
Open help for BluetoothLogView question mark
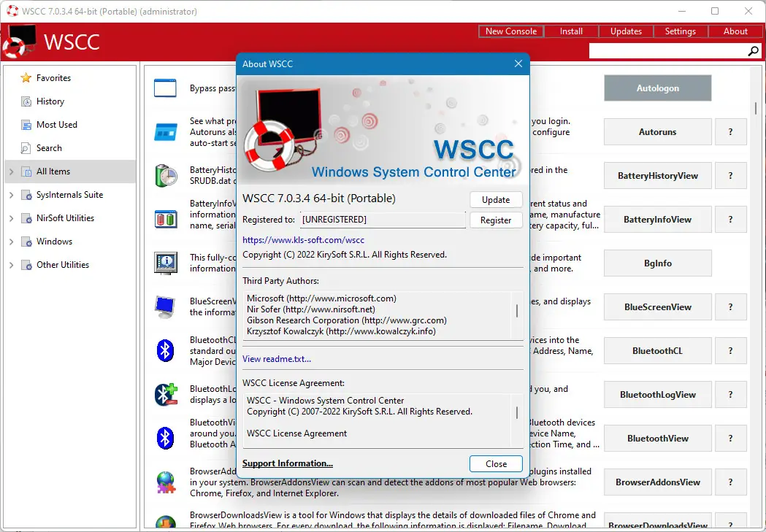point(731,394)
